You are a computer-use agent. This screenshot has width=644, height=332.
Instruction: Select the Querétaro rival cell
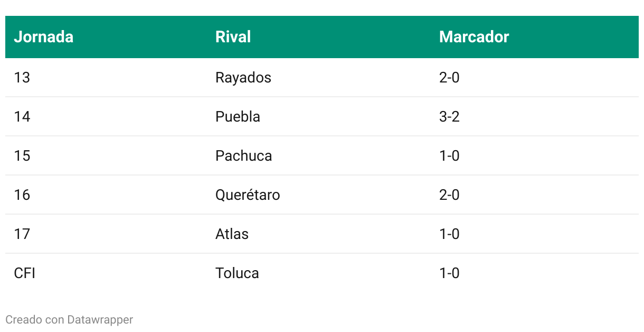[x=248, y=195]
